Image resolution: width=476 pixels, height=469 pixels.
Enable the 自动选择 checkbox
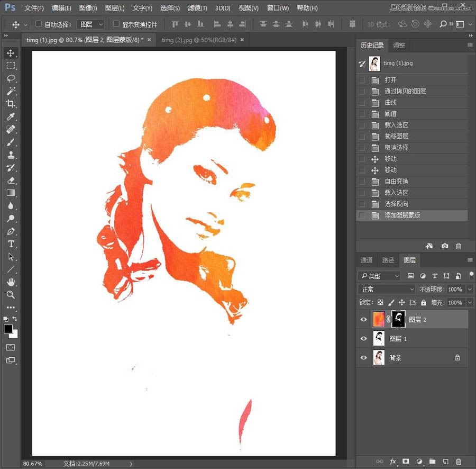pyautogui.click(x=38, y=24)
